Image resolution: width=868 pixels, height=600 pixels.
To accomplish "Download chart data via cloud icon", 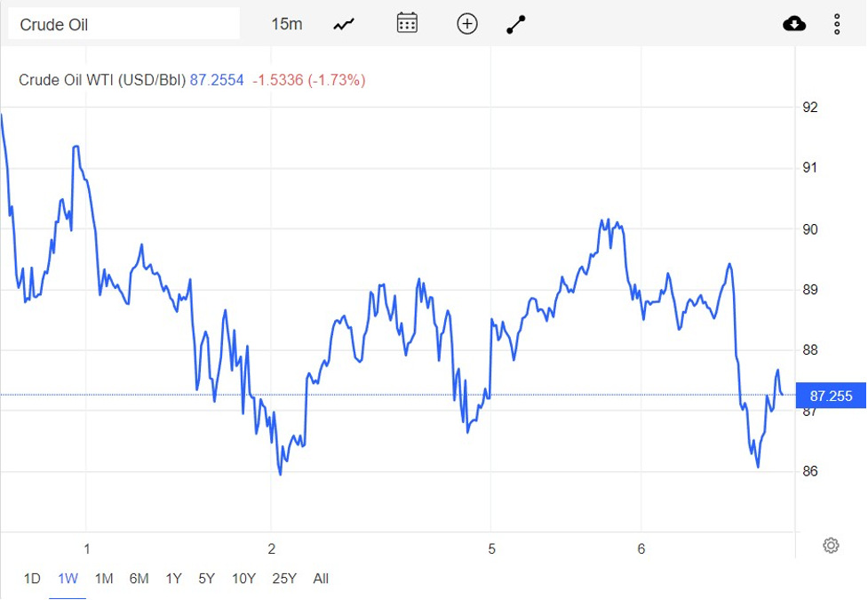I will [794, 24].
